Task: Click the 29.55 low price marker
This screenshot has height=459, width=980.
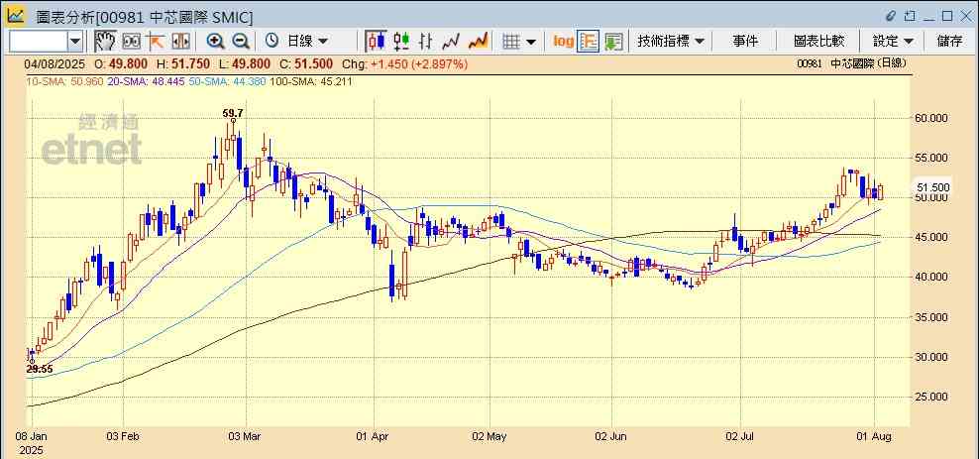Action: click(40, 370)
